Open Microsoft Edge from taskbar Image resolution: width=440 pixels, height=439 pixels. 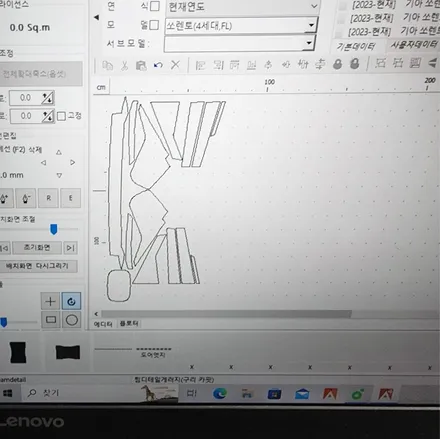tap(220, 394)
